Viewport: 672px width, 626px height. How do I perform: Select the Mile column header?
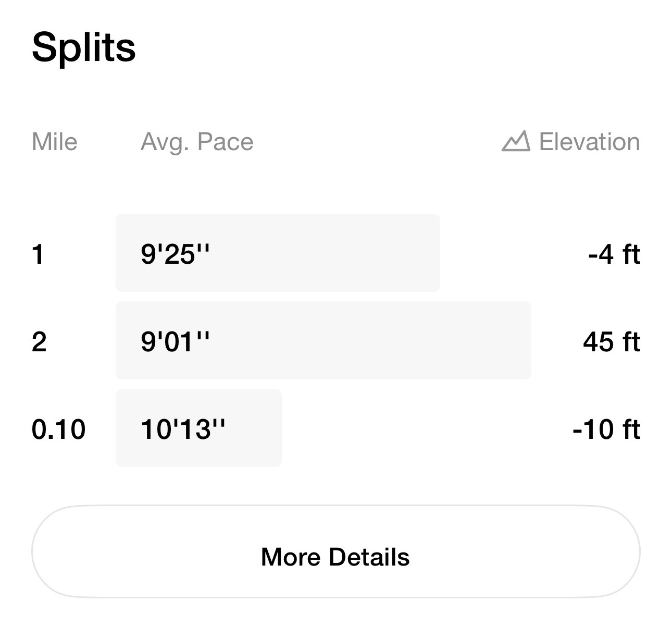[x=54, y=142]
